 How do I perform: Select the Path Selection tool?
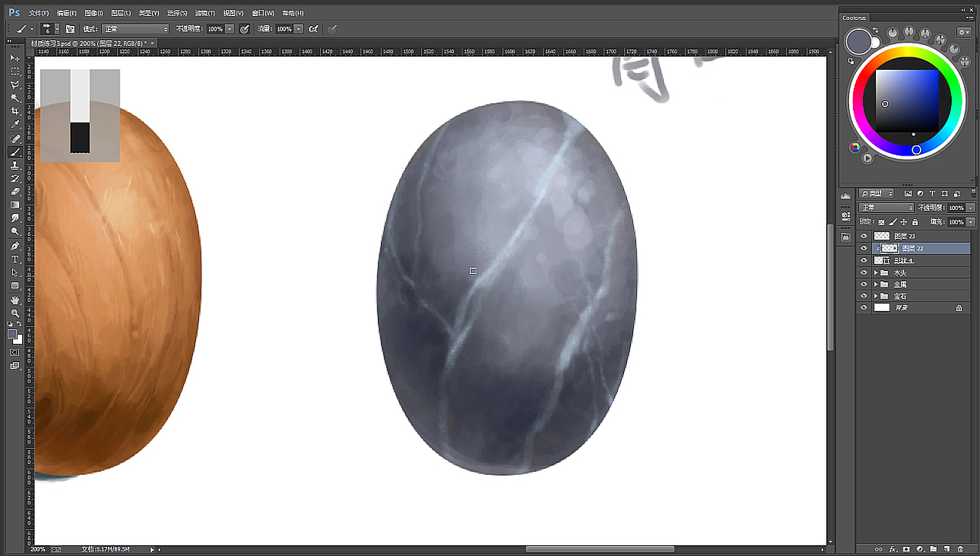(x=15, y=273)
